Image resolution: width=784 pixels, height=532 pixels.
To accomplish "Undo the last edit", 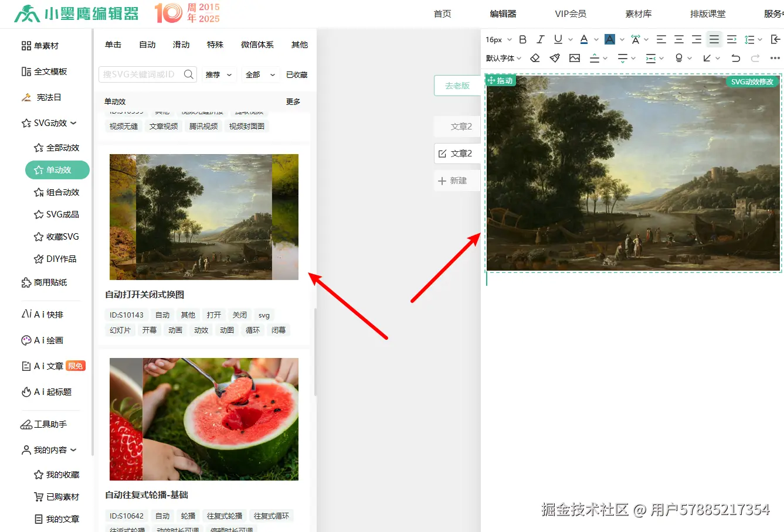I will coord(735,58).
